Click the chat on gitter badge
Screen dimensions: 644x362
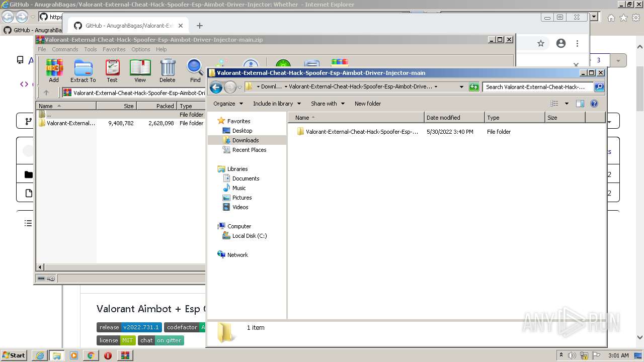(161, 340)
